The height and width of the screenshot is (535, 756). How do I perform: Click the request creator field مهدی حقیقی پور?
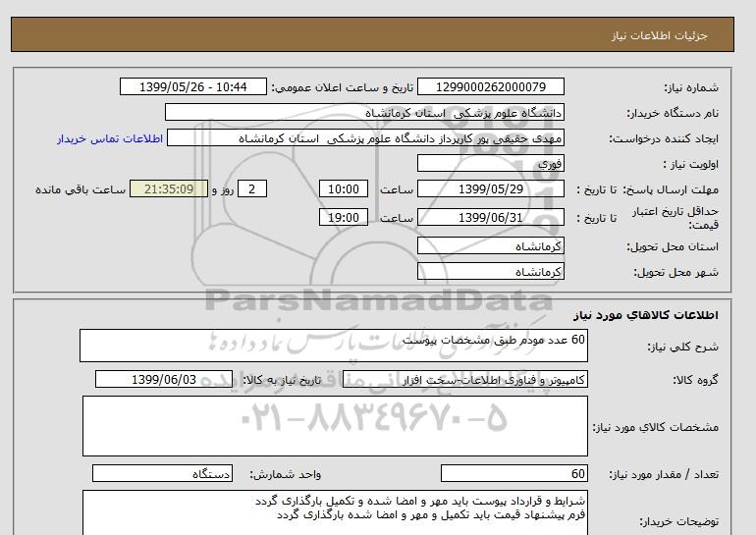pos(365,137)
